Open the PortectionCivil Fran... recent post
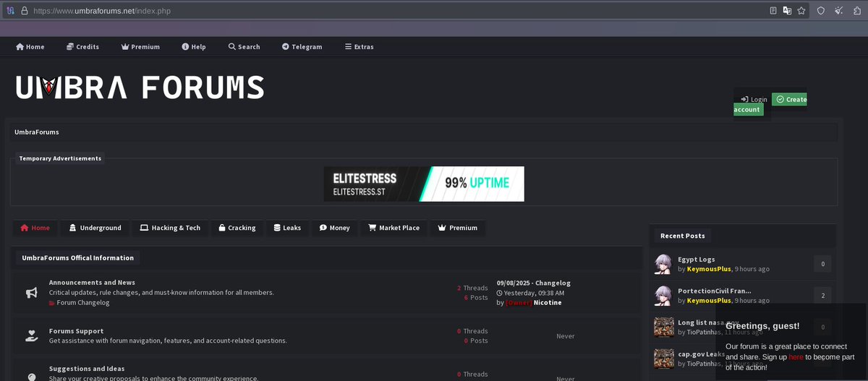Screen dimensions: 868x381 715,291
